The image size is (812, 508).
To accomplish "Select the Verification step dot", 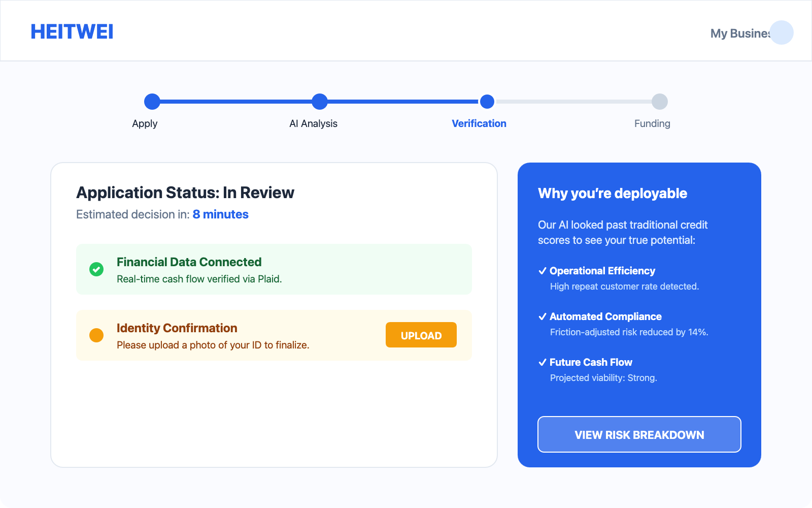I will click(x=487, y=102).
